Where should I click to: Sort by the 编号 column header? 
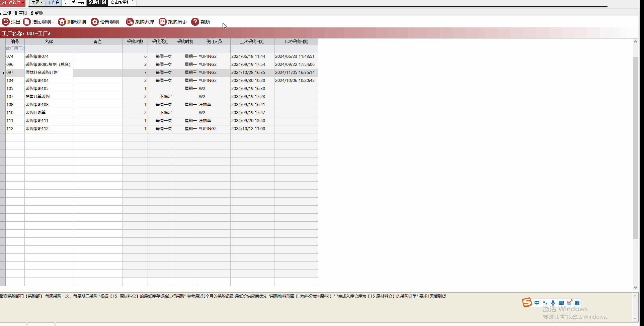point(15,42)
